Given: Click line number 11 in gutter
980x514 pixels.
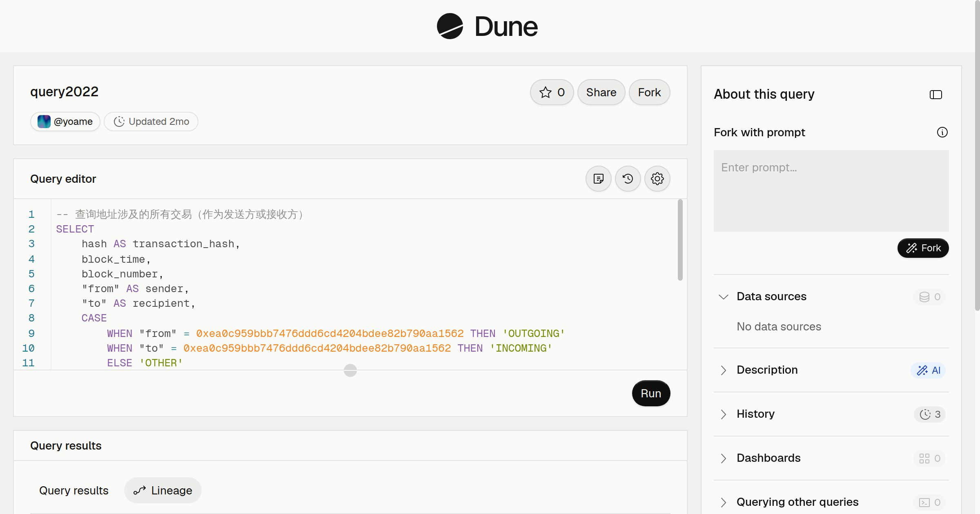Looking at the screenshot, I should (28, 363).
